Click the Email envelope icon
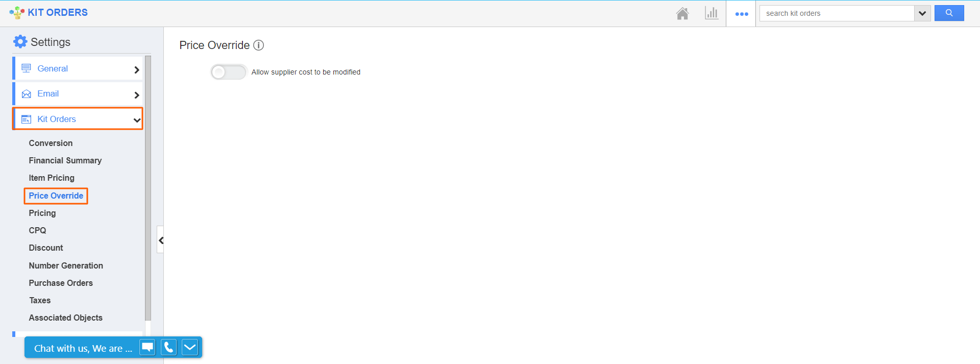 [x=27, y=94]
